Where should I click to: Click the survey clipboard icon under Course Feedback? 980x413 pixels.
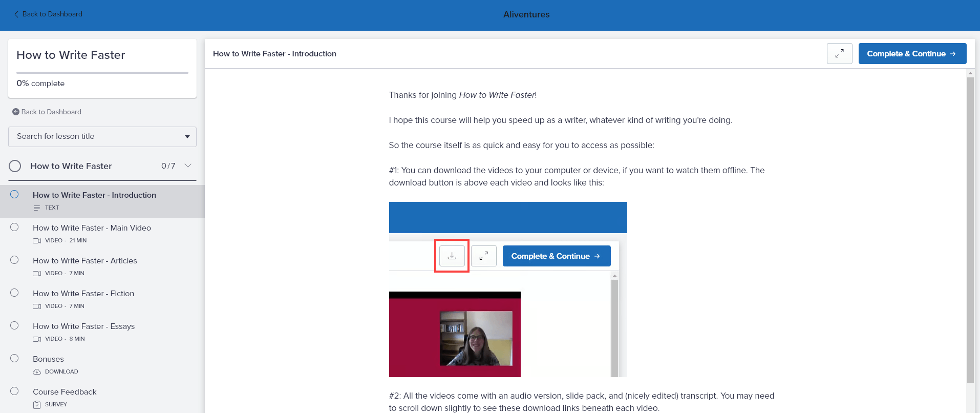pos(37,405)
